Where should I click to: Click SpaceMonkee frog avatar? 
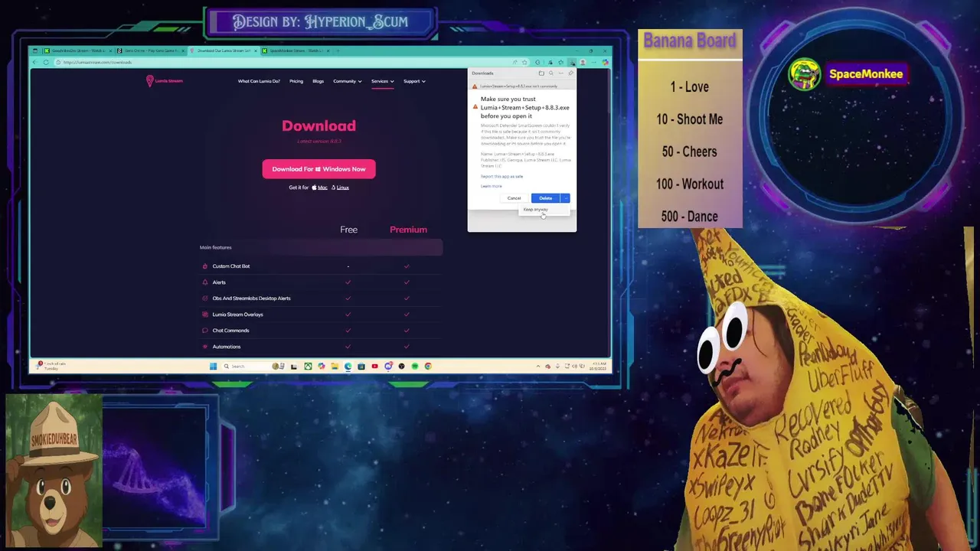pos(805,75)
